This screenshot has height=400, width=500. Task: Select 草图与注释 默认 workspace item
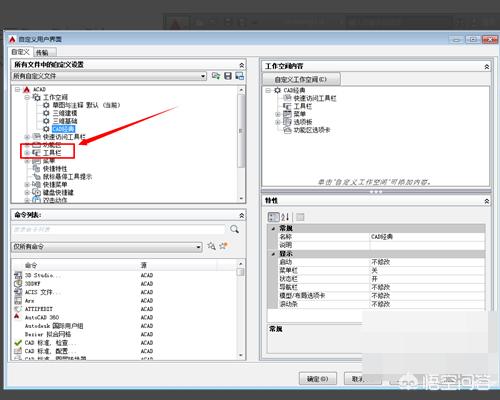(x=86, y=105)
